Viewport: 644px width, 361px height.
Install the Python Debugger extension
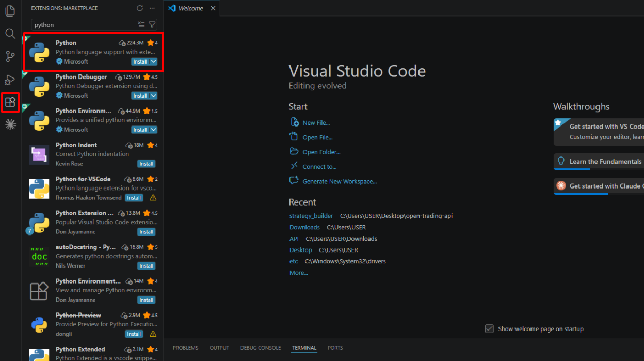pyautogui.click(x=140, y=96)
